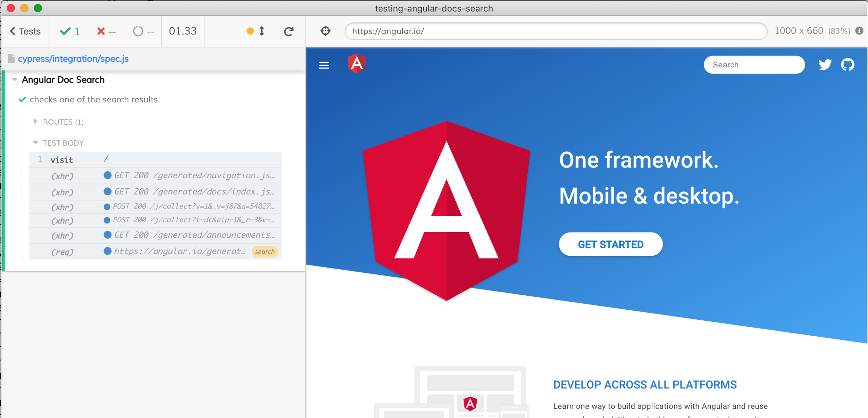
Task: Select the checks one of the search results test
Action: point(93,99)
